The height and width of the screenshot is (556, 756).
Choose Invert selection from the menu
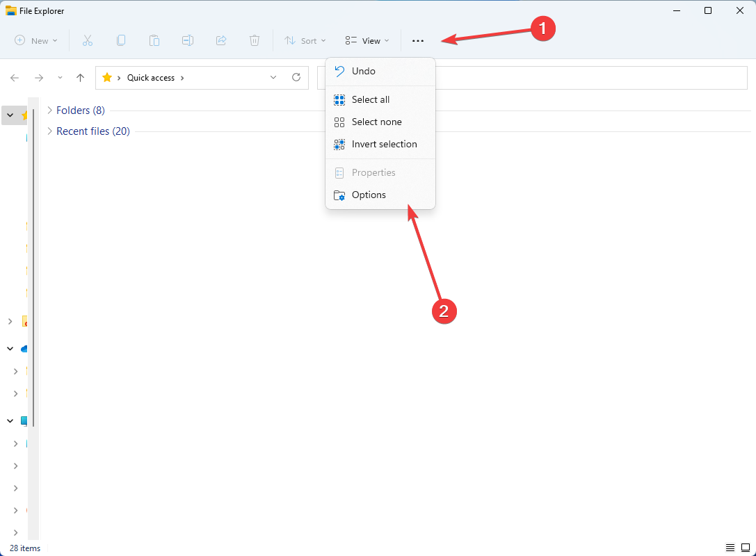(380, 144)
